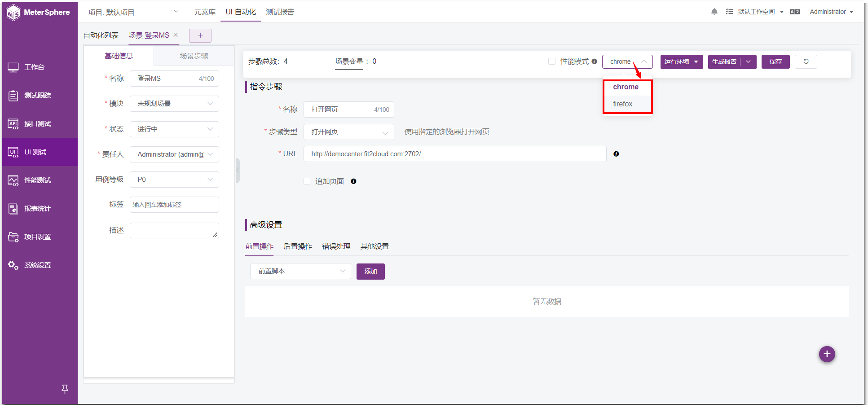868x408 pixels.
Task: Open the 步骤类型 dropdown showing 打开网页
Action: pyautogui.click(x=349, y=132)
